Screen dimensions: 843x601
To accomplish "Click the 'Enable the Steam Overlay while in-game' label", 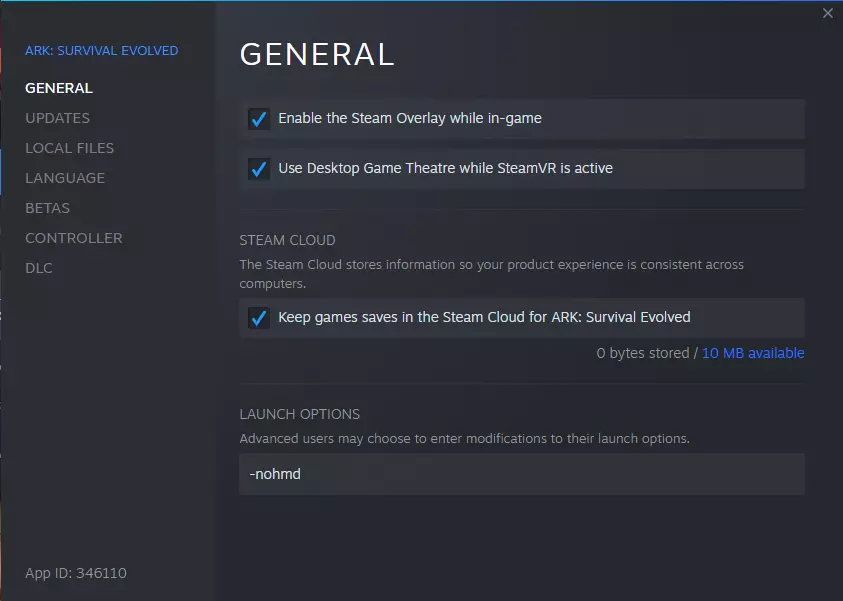I will click(x=410, y=118).
